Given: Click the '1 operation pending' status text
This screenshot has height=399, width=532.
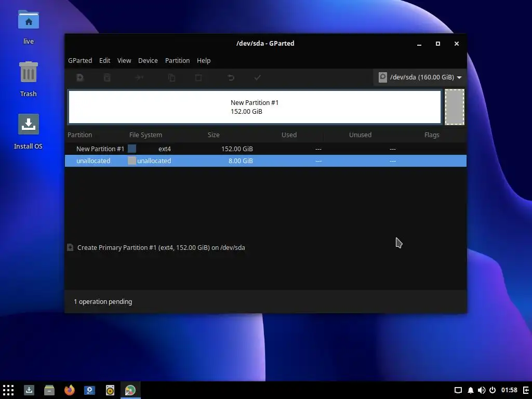Looking at the screenshot, I should (x=103, y=302).
